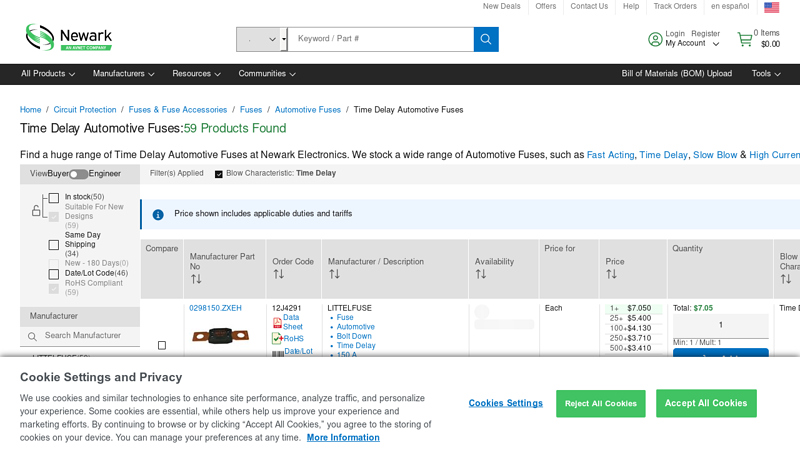Click the Newark logo
800x450 pixels.
(68, 37)
